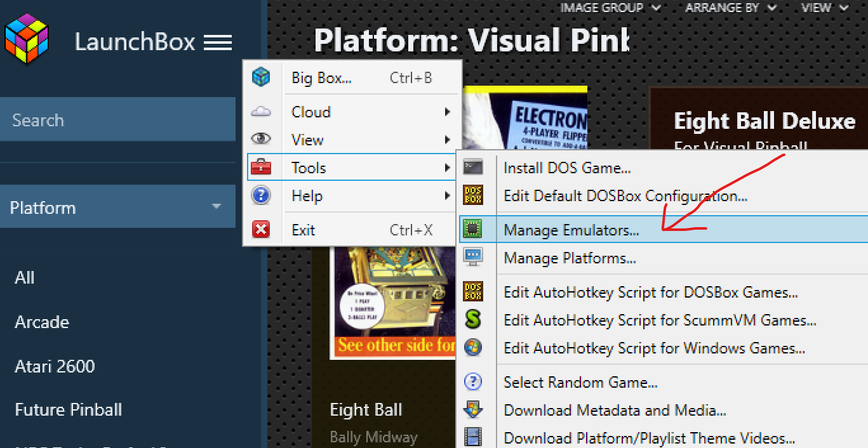Open Edit AutoHotkey Script for DOSBox Games
The image size is (868, 448).
tap(664, 292)
